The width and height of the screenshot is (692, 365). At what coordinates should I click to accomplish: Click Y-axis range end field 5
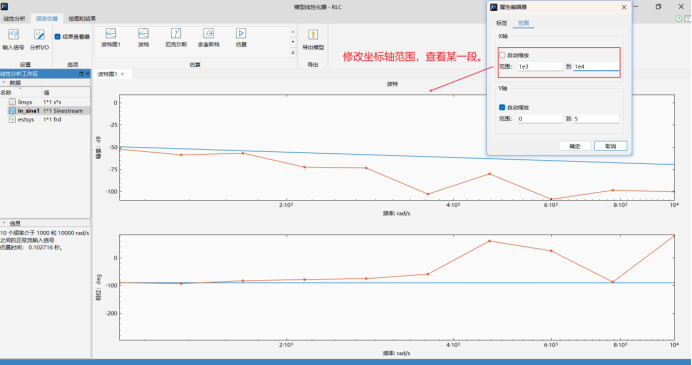pos(596,119)
